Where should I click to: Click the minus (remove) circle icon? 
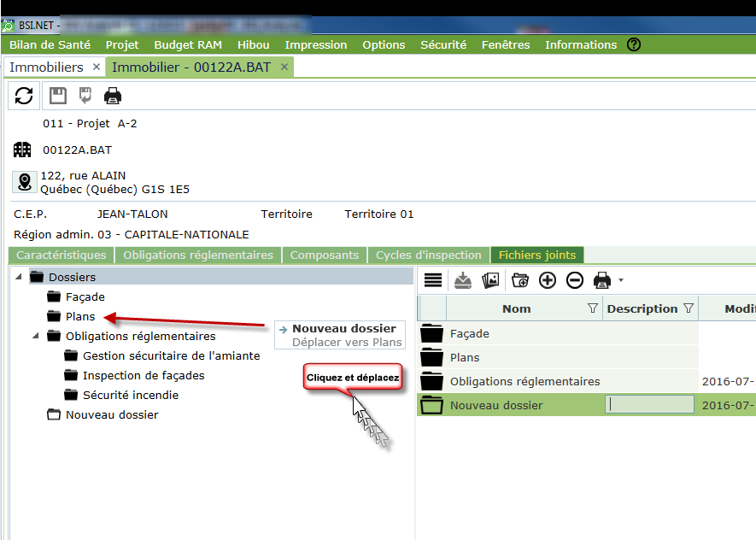pos(575,280)
